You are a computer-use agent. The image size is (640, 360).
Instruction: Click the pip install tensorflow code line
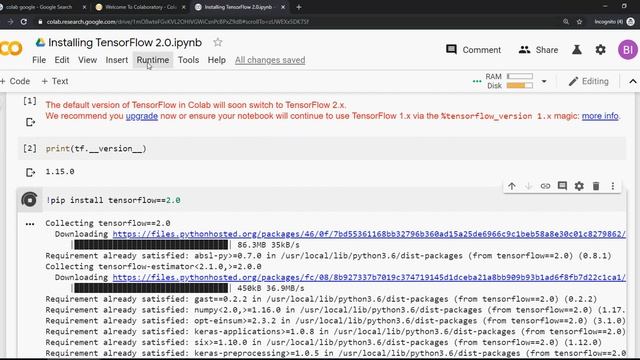tap(113, 200)
